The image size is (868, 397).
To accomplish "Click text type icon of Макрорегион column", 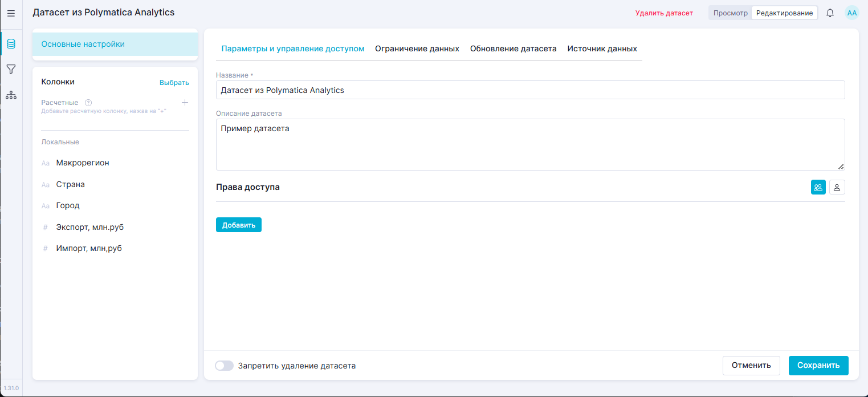I will pos(46,163).
